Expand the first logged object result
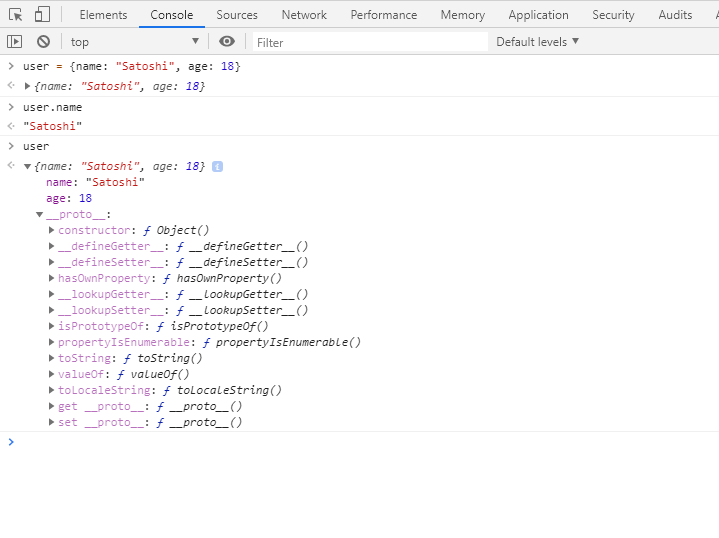This screenshot has width=719, height=538. (x=28, y=87)
